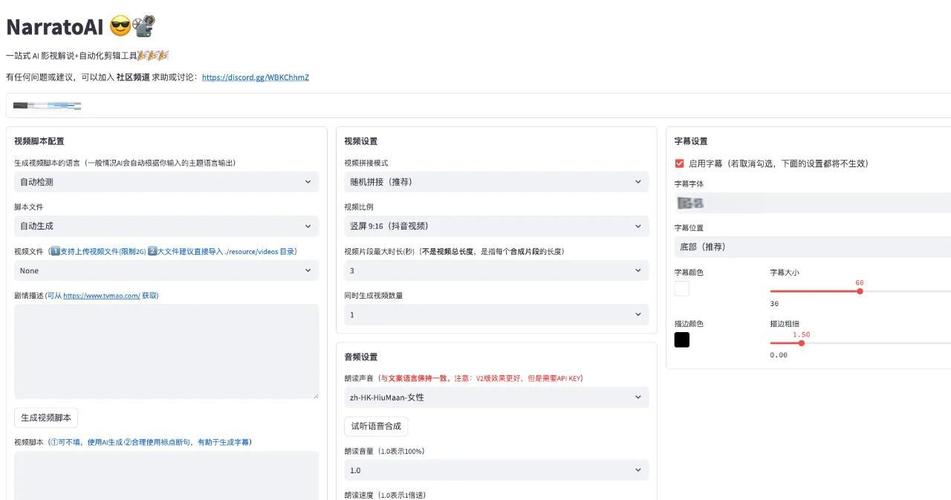951x500 pixels.
Task: Click into the 视频脚本 text area
Action: coord(166,476)
